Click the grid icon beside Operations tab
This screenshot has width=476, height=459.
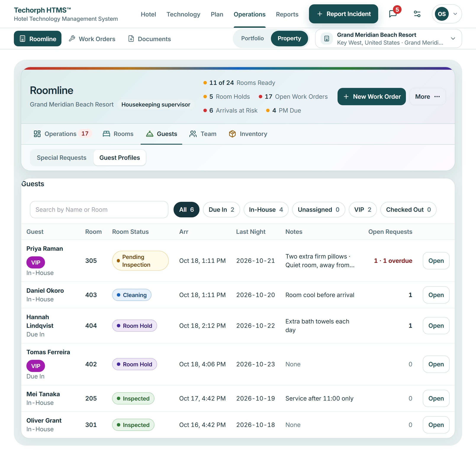point(37,134)
